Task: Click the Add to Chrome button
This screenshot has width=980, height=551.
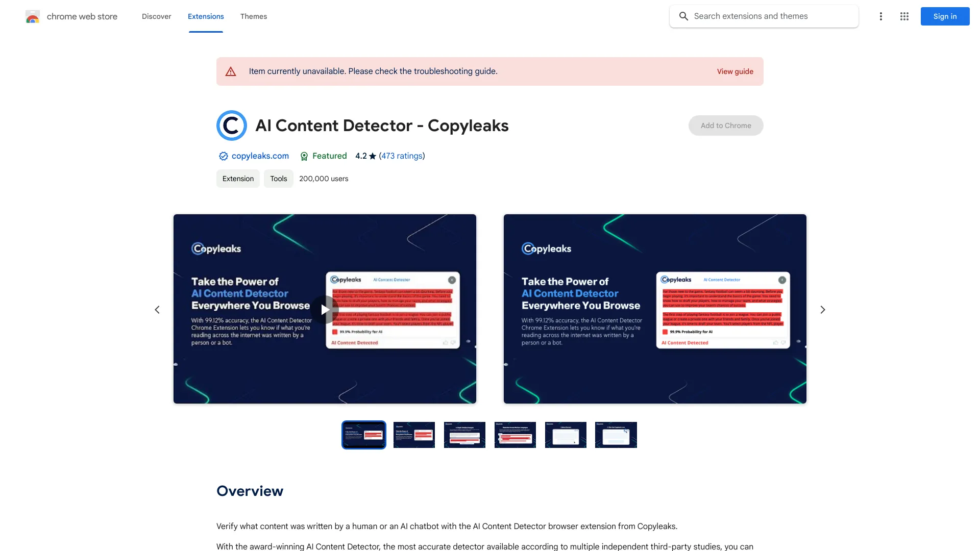Action: [726, 125]
